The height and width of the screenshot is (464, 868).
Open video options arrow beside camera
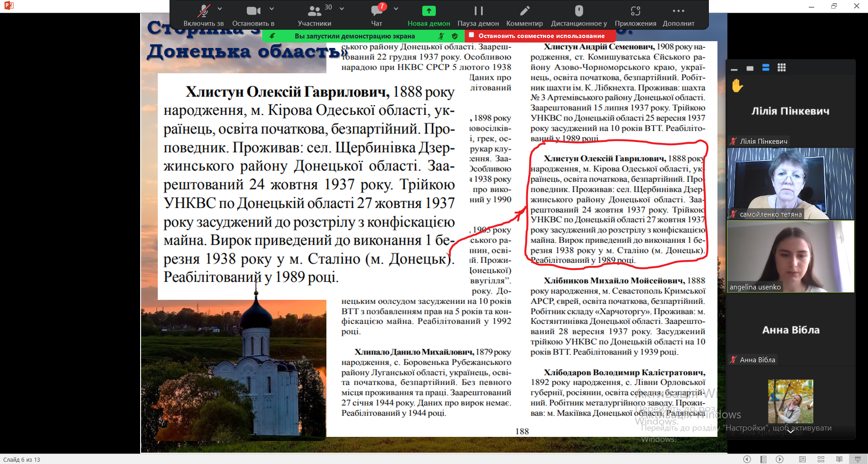[272, 9]
